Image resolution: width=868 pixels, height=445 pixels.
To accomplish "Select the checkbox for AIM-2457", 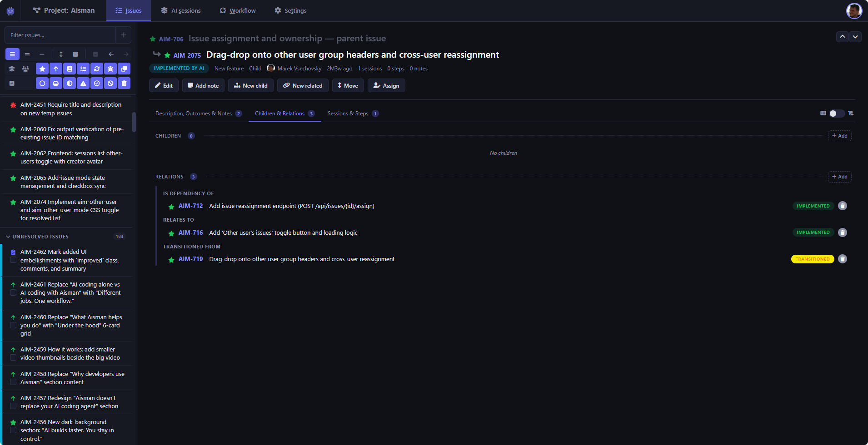I will click(x=13, y=406).
